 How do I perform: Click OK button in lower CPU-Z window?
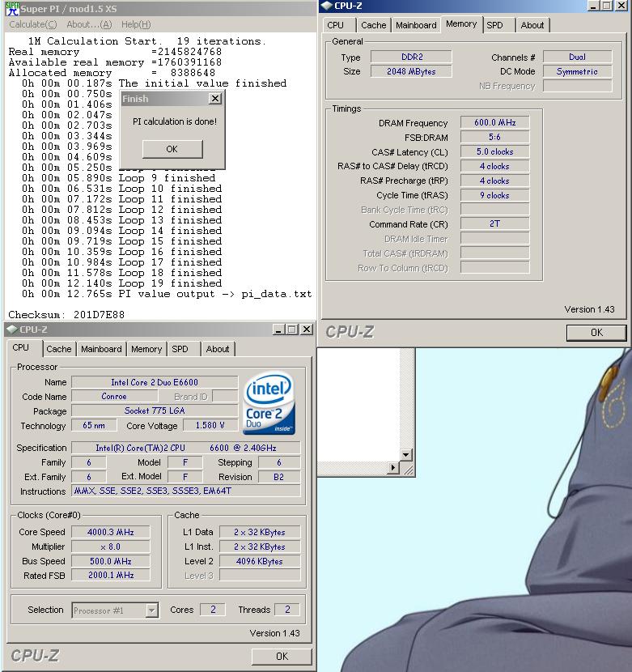click(x=282, y=656)
